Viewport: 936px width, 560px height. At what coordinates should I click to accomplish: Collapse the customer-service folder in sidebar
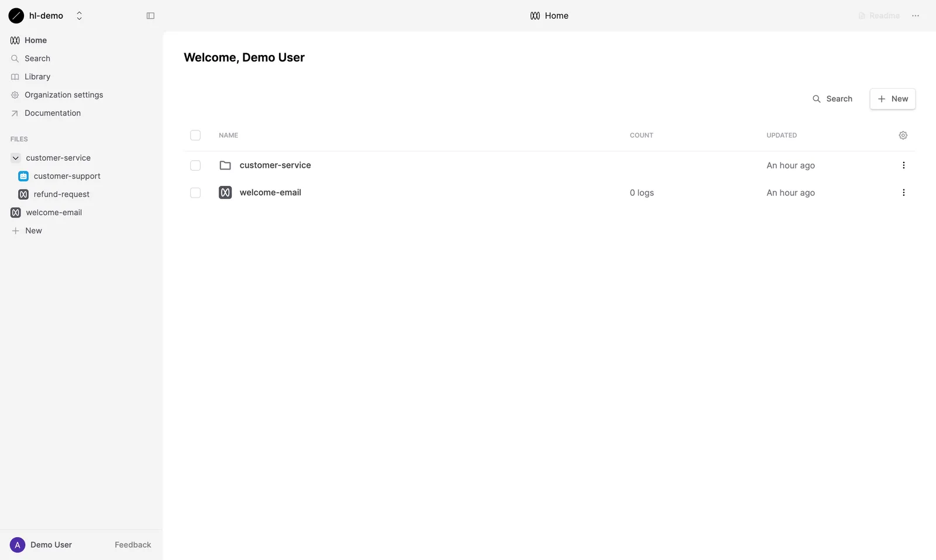click(16, 158)
